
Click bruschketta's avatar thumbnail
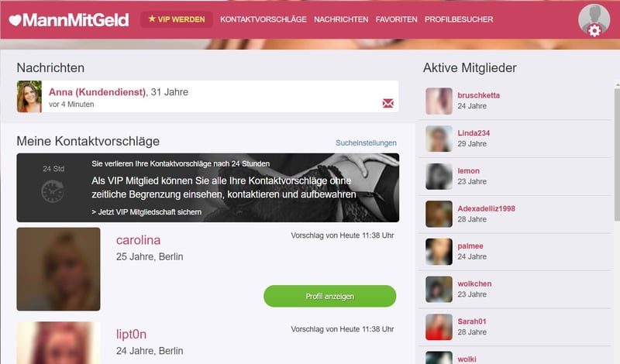(x=439, y=101)
